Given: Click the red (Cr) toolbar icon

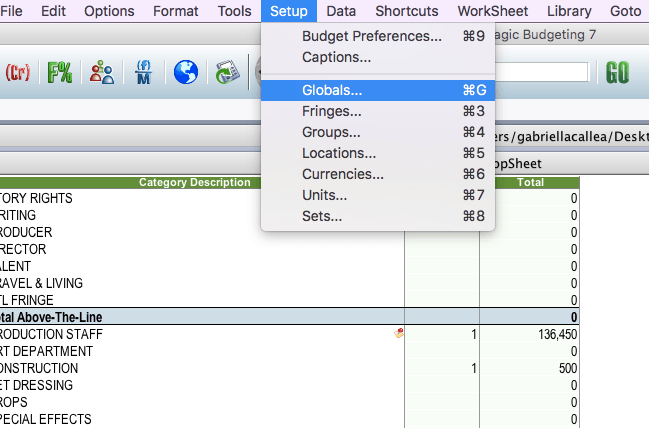Looking at the screenshot, I should [17, 72].
